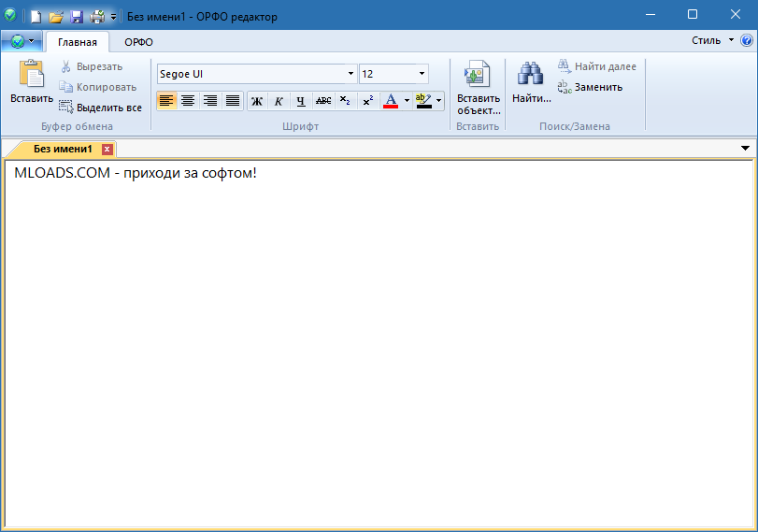Open the font size 12 dropdown
This screenshot has height=532, width=758.
pyautogui.click(x=422, y=74)
